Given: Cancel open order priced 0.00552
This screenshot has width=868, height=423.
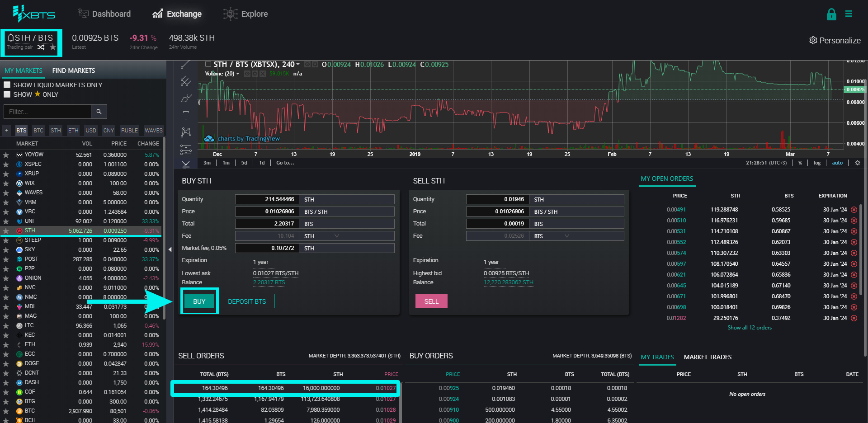Looking at the screenshot, I should pos(854,242).
